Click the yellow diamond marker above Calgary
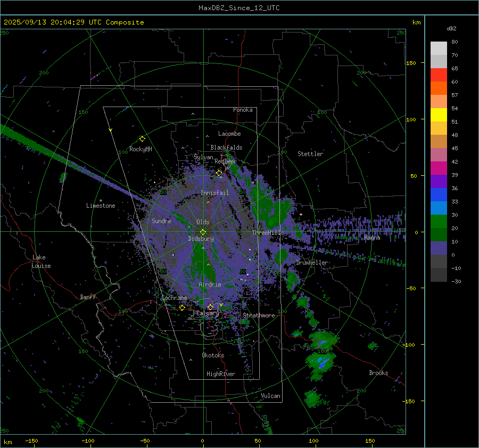 coord(210,307)
